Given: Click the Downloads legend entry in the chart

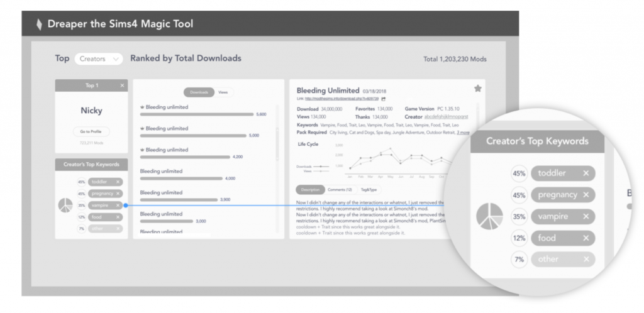Looking at the screenshot, I should tap(313, 167).
